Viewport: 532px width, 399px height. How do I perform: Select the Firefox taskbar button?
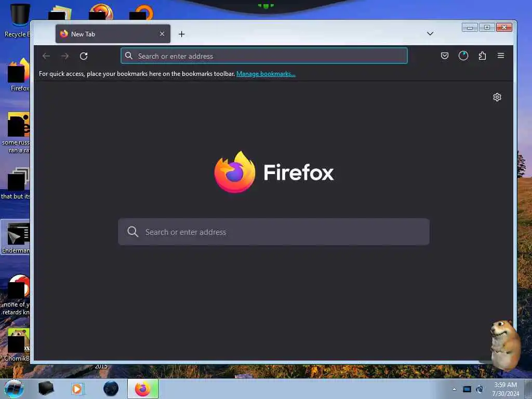coord(143,389)
